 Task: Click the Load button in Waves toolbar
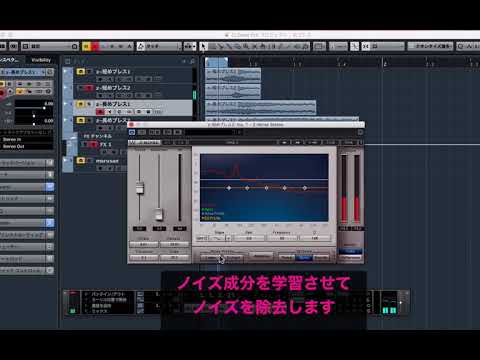[331, 143]
